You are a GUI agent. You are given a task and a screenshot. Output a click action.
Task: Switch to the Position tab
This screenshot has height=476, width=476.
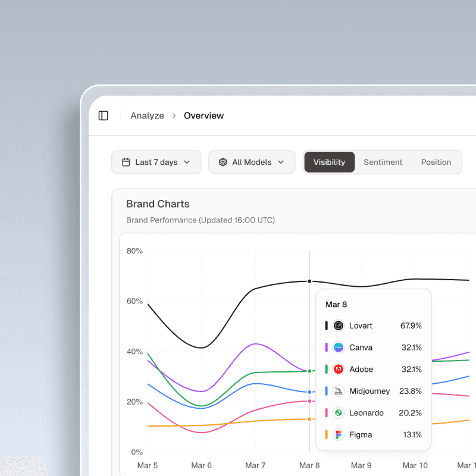point(436,162)
